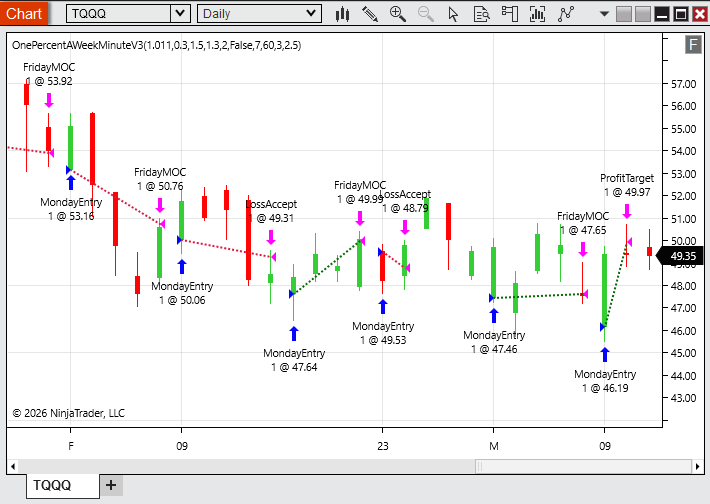Click the scrollbar right arrow
The width and height of the screenshot is (710, 504).
click(x=697, y=466)
